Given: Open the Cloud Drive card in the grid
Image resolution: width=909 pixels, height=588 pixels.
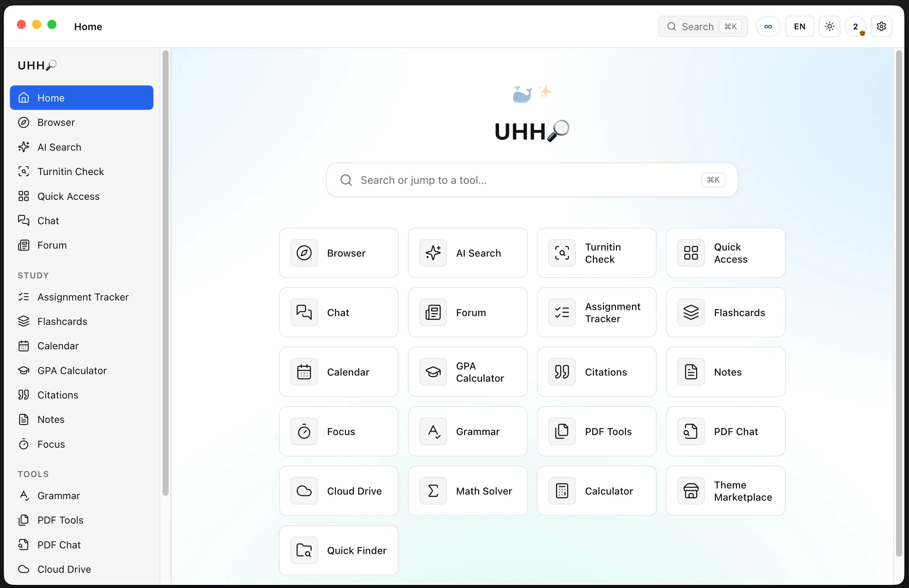Looking at the screenshot, I should point(338,491).
